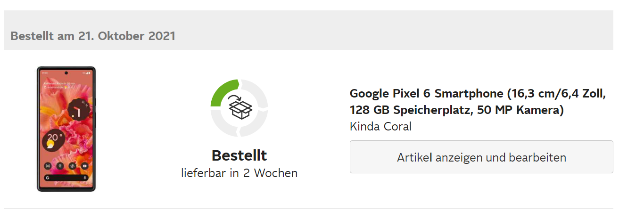Image resolution: width=644 pixels, height=211 pixels.
Task: Click the 'Bestellt am 21. Oktober 2021' header
Action: (93, 36)
